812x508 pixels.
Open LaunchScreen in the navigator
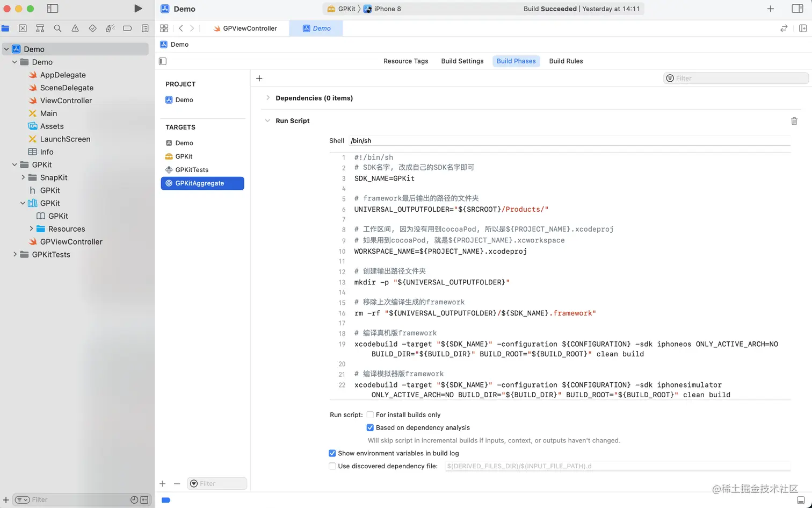tap(65, 139)
